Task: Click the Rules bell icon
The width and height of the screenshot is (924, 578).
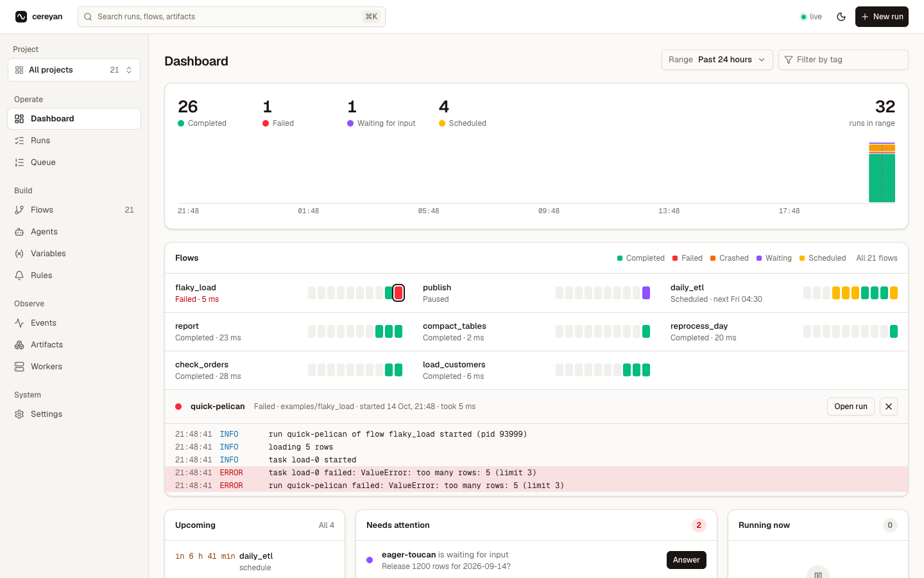Action: pos(19,276)
